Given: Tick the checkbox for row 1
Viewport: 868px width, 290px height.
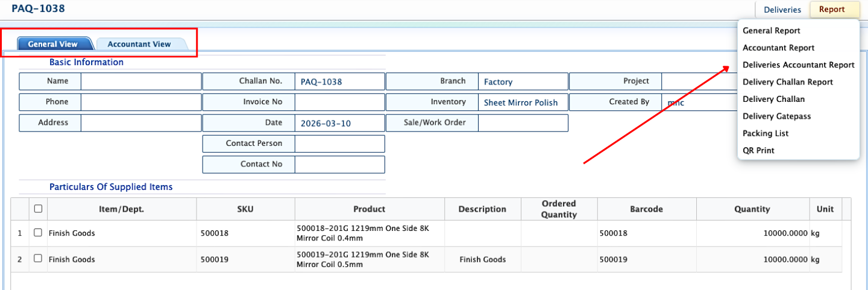Looking at the screenshot, I should [38, 233].
